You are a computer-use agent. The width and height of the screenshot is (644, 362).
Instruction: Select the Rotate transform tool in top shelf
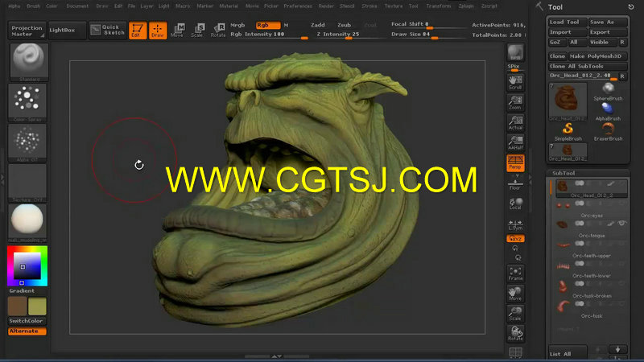217,31
